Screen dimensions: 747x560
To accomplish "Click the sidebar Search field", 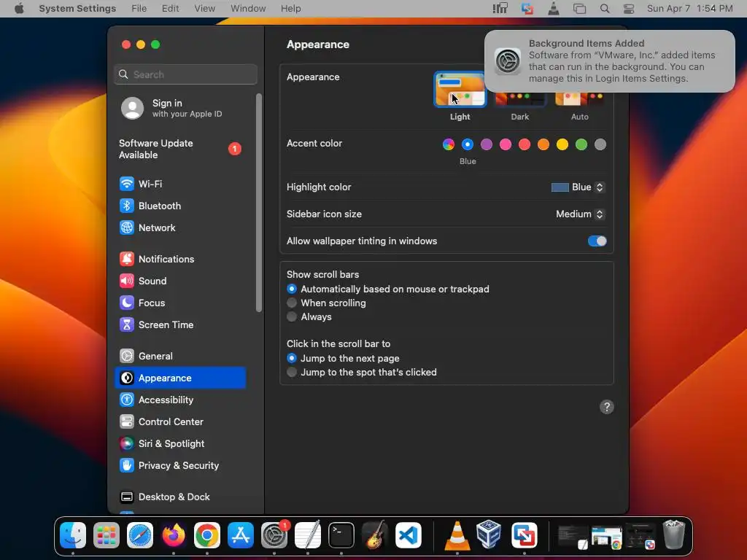I will (x=186, y=74).
